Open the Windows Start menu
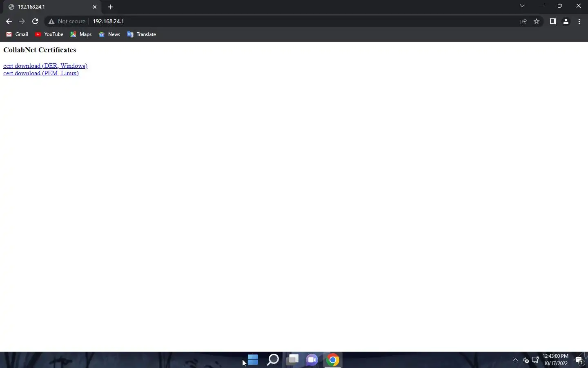Screen dimensions: 588x368 point(253,360)
